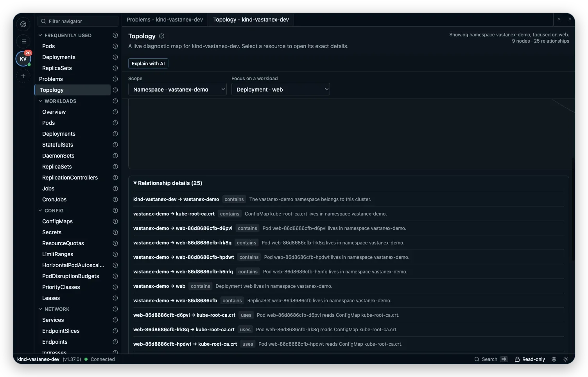Collapse the Frequently Used section
Screen dimensions: 588x377
pyautogui.click(x=40, y=35)
